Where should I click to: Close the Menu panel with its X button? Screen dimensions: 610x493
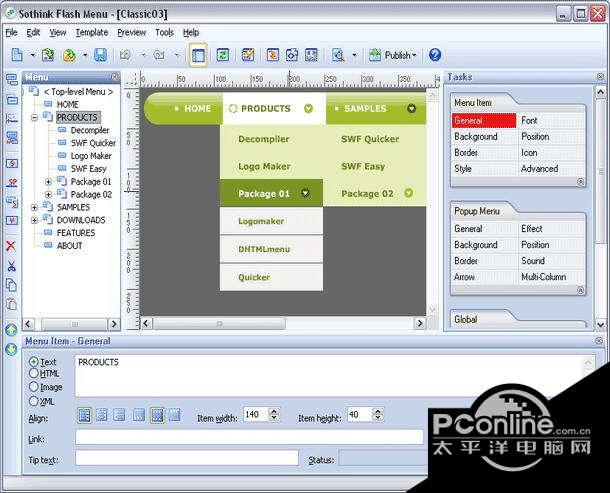click(114, 77)
